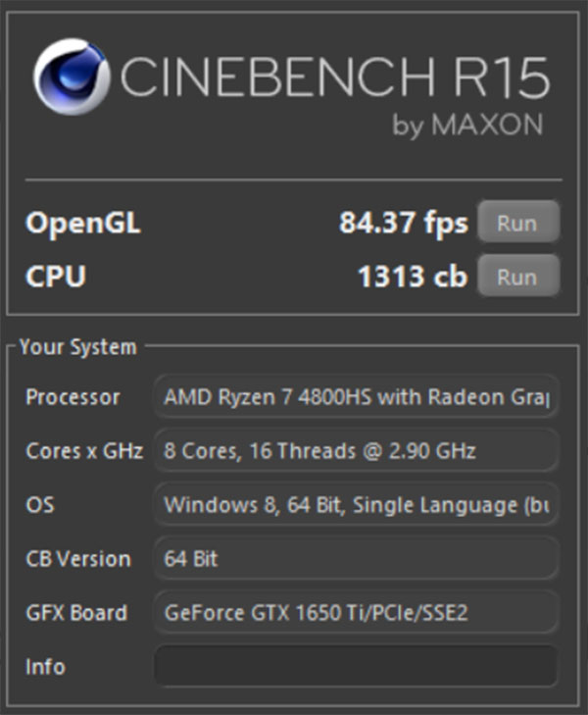Image resolution: width=588 pixels, height=715 pixels.
Task: Click the GFX Board field showing GeForce GTX
Action: pos(357,613)
